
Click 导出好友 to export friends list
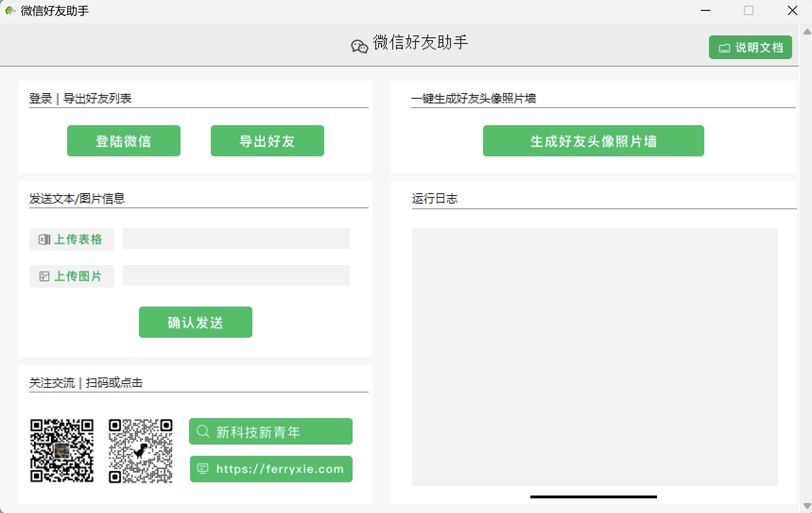point(267,140)
